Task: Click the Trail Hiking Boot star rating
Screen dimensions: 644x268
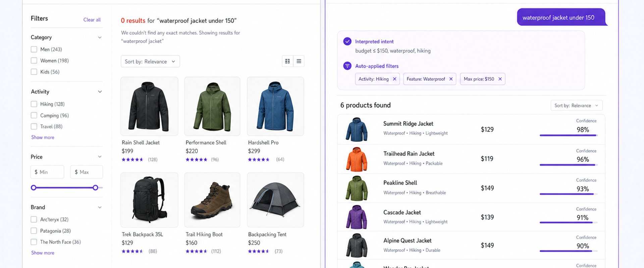Action: click(197, 251)
